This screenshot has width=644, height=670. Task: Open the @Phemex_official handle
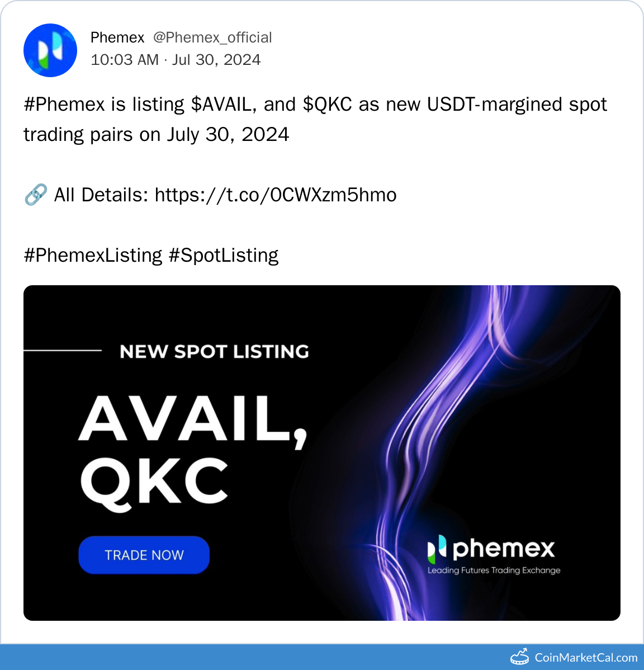[x=212, y=37]
